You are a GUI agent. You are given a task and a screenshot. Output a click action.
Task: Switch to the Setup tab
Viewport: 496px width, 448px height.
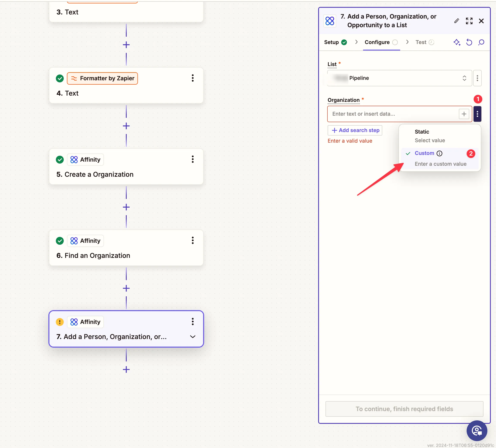pyautogui.click(x=335, y=42)
